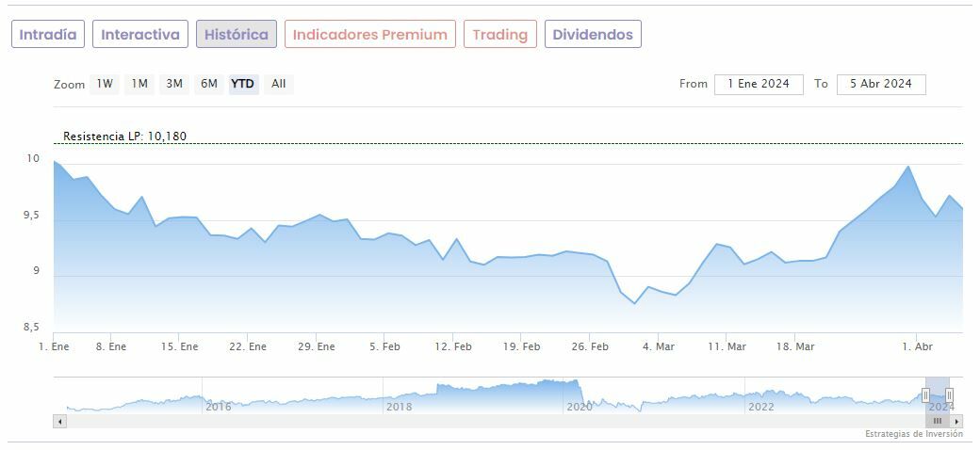Show the Dividendos tab
Screen dimensions: 980x450
click(593, 35)
